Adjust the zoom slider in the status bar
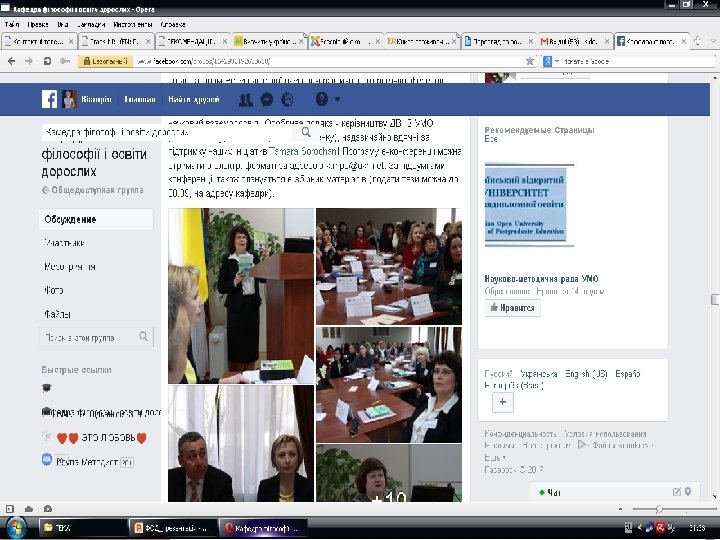 coord(659,509)
